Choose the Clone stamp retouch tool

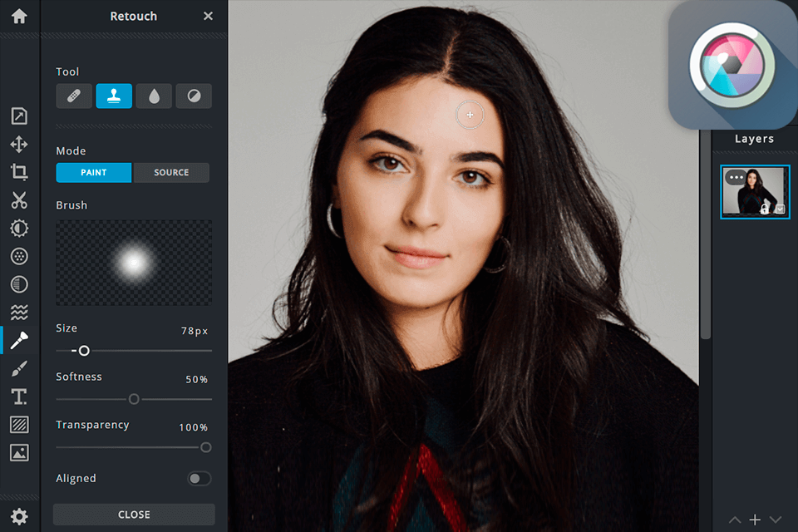pyautogui.click(x=114, y=96)
